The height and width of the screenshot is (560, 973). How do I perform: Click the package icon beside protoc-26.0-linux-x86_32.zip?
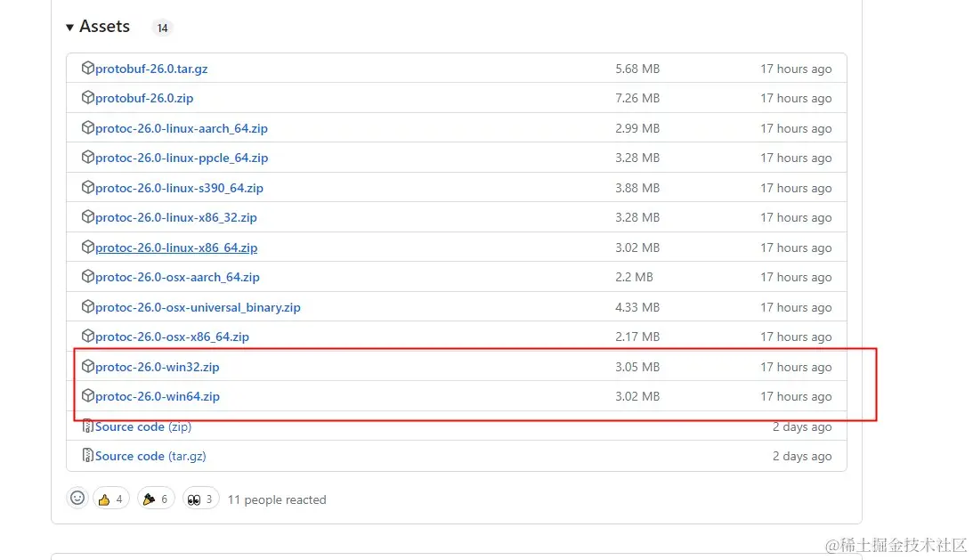pos(88,216)
